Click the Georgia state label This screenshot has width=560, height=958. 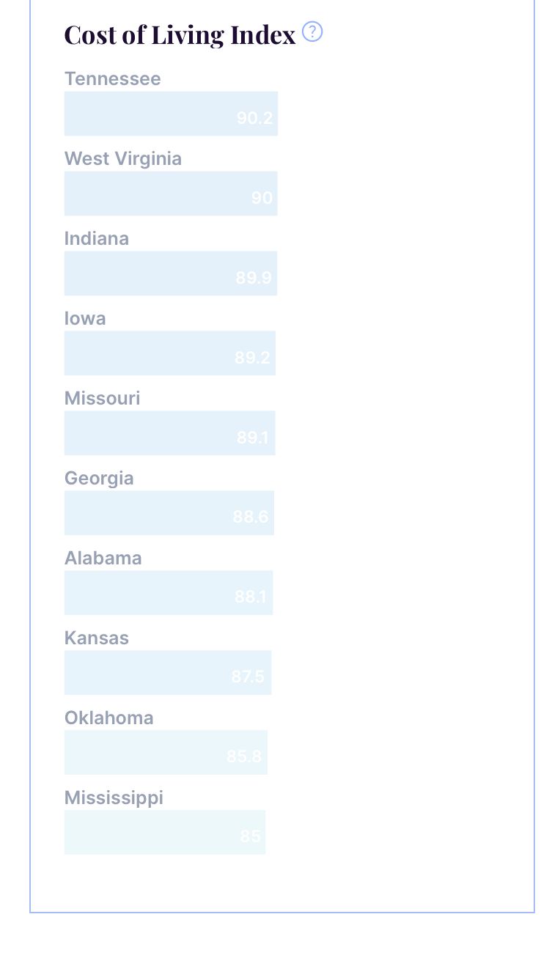coord(99,479)
